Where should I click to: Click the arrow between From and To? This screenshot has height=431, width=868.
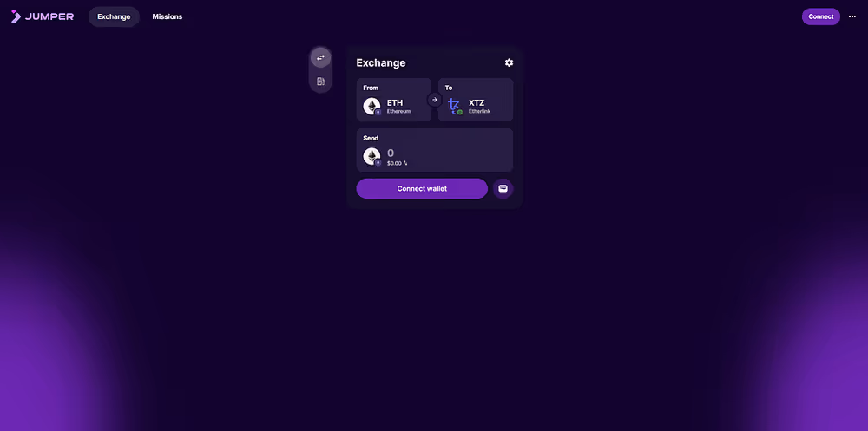point(435,100)
